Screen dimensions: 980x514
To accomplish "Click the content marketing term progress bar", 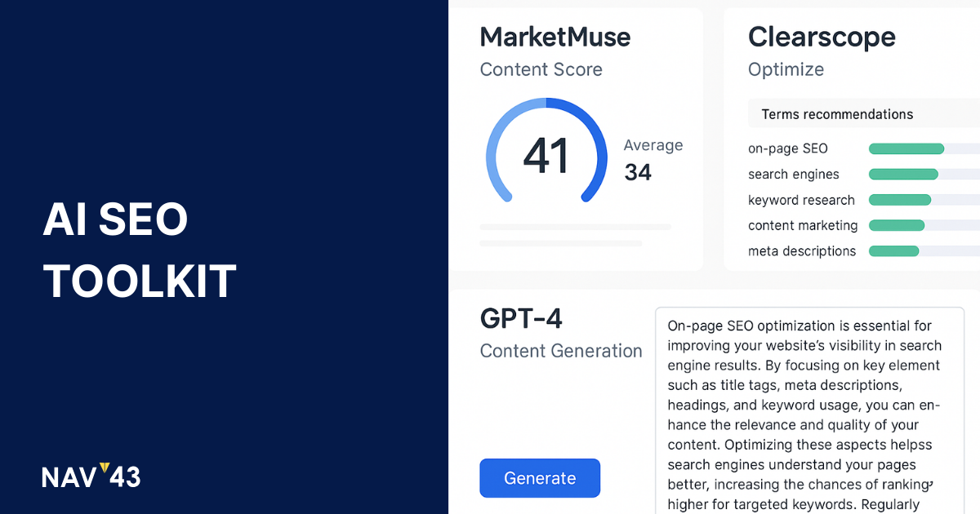I will (924, 225).
